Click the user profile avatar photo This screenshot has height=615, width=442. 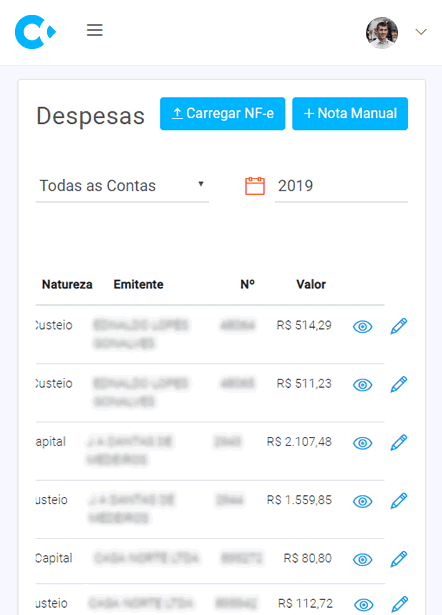click(x=382, y=33)
